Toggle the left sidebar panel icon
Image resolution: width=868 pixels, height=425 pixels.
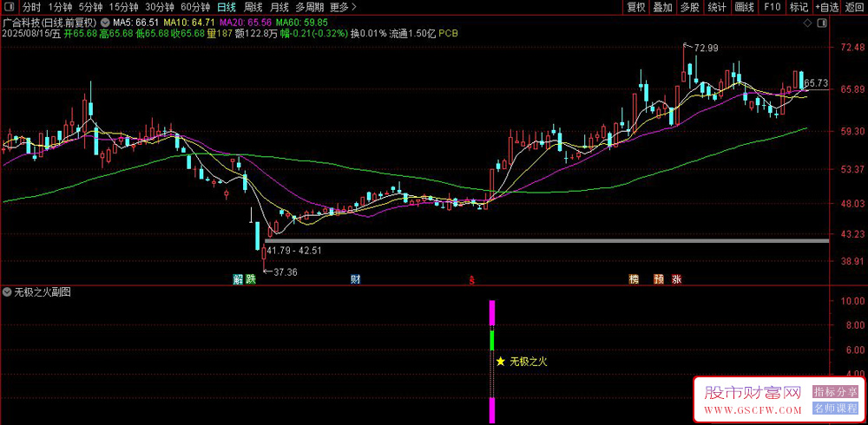coord(10,7)
